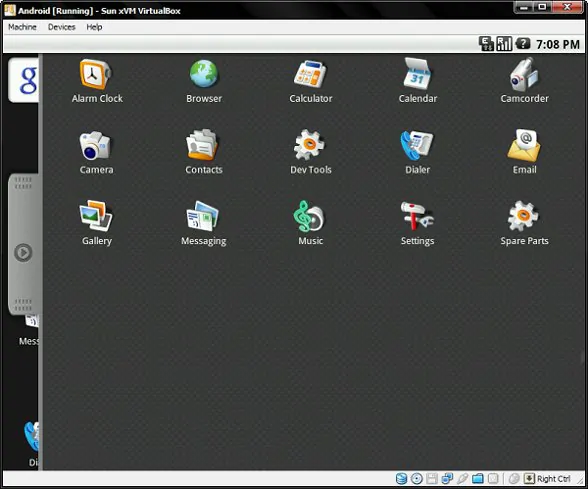Open the Gallery app
The image size is (588, 489).
[x=96, y=223]
